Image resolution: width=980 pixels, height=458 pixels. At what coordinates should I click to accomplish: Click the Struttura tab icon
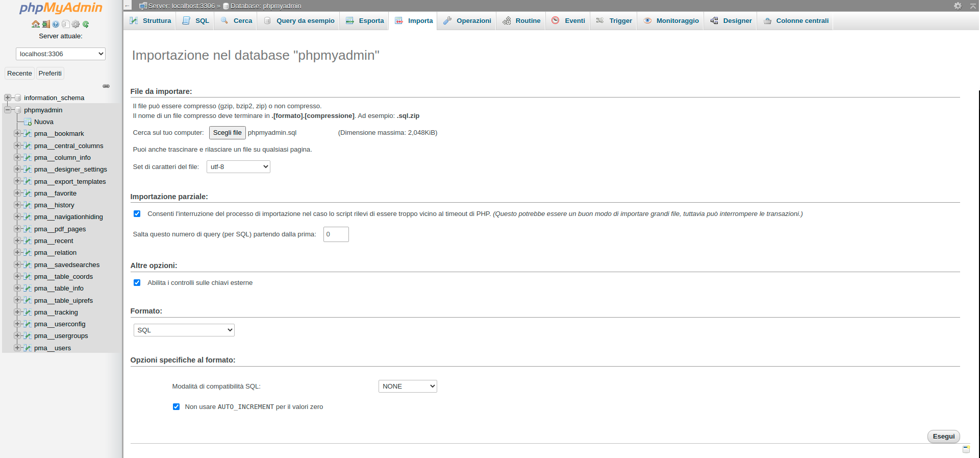point(134,20)
